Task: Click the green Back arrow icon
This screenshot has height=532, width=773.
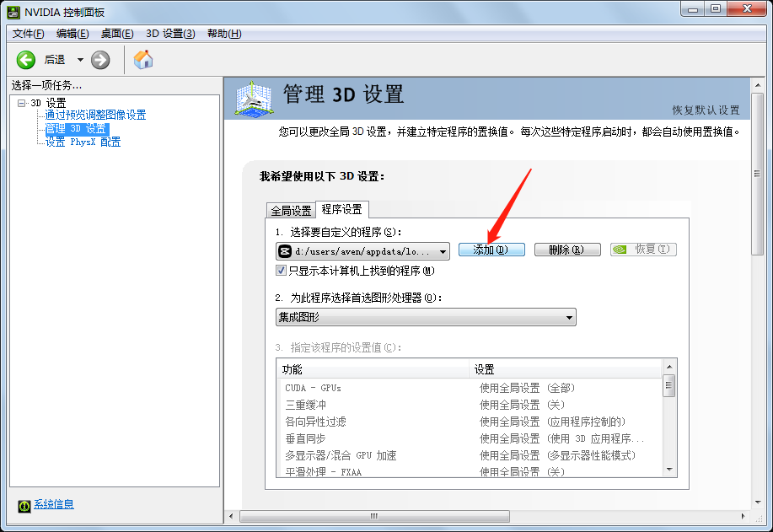Action: [26, 59]
